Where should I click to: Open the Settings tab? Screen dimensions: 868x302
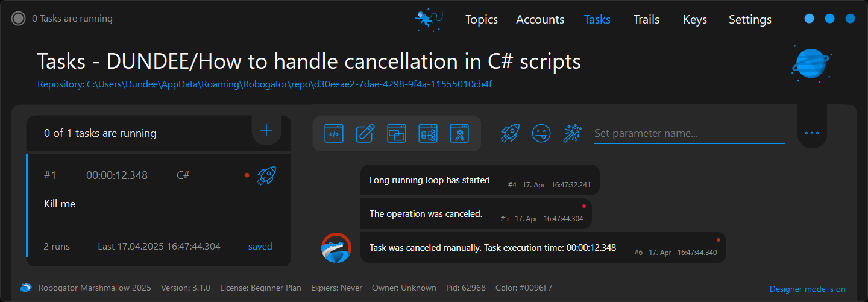[x=750, y=19]
